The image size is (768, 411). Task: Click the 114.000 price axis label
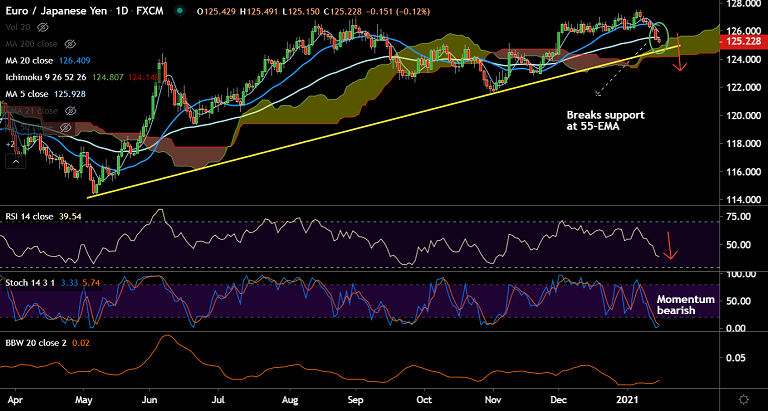[x=746, y=200]
